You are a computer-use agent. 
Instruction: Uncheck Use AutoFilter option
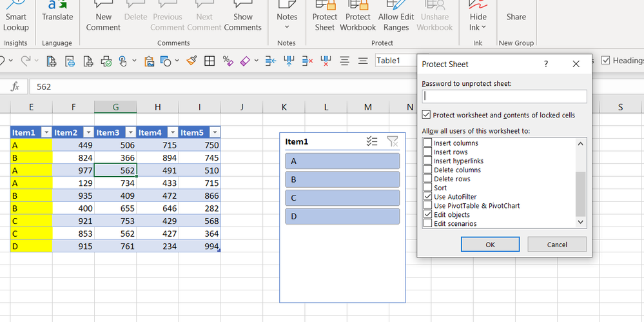(x=427, y=197)
